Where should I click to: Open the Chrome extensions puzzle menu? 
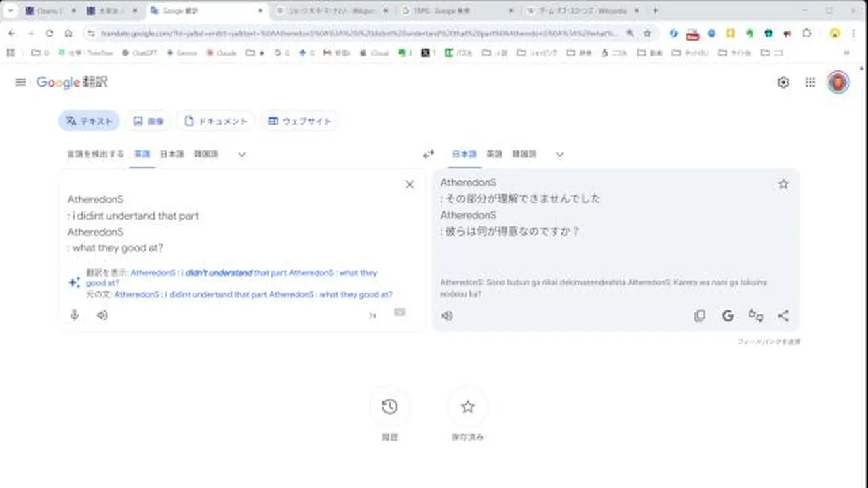click(x=806, y=33)
